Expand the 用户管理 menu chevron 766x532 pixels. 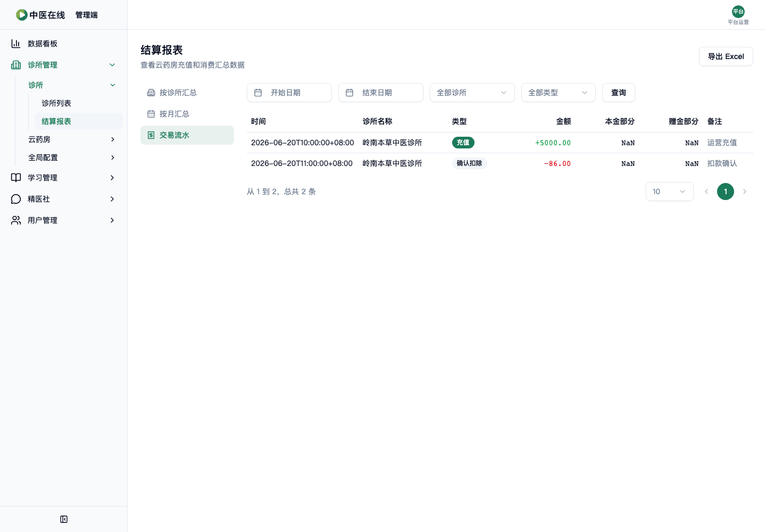click(x=112, y=220)
